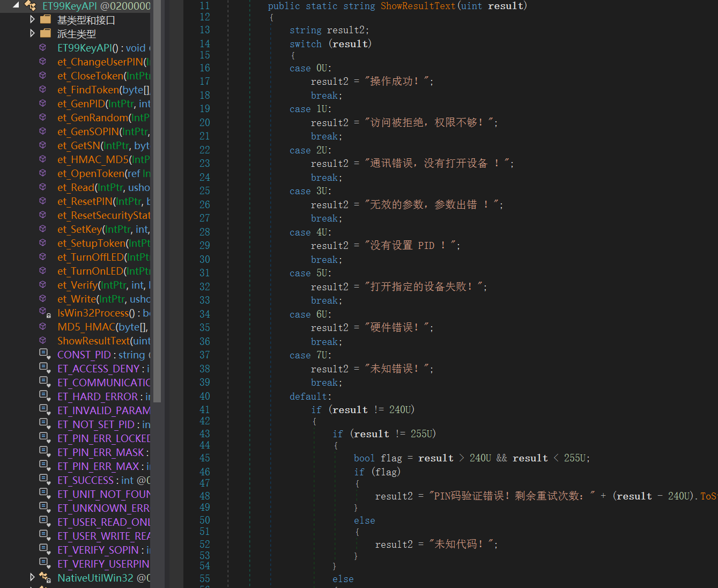This screenshot has height=588, width=718.
Task: Click the string "硬件错误！" in code
Action: point(397,327)
